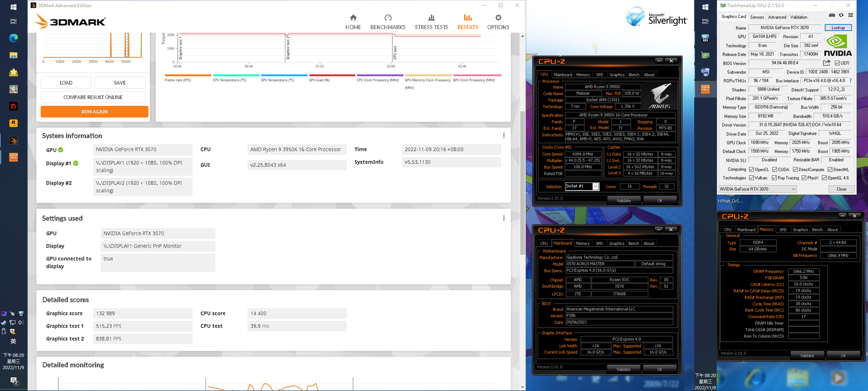Click Lookup button in GPU-Z
This screenshot has height=391, width=868.
(838, 28)
